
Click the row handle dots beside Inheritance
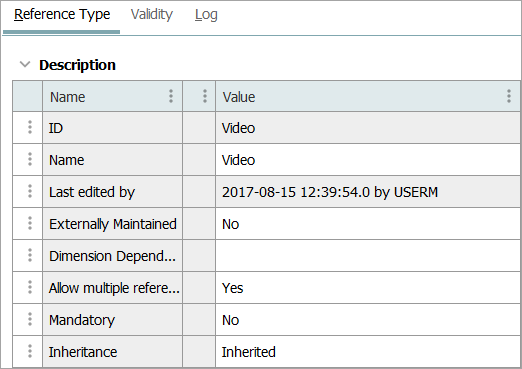click(30, 351)
